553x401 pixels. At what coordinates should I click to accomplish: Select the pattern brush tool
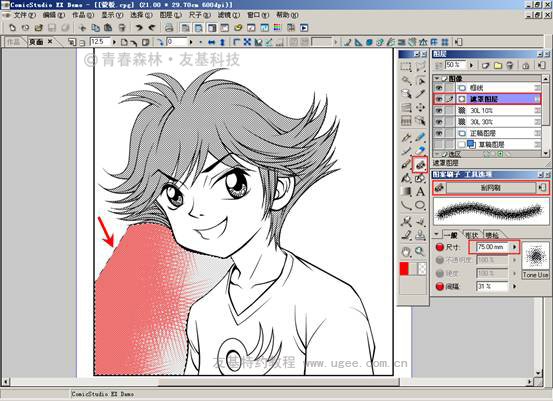coord(420,164)
